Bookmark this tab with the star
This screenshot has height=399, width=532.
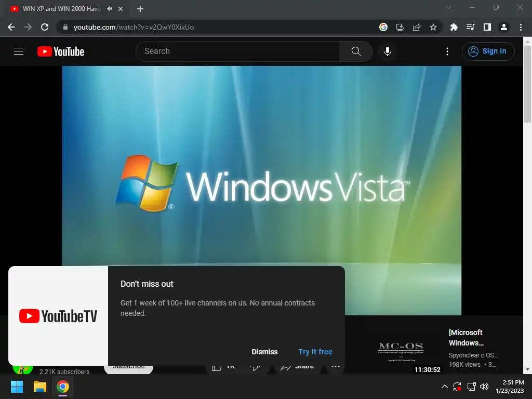[x=433, y=27]
